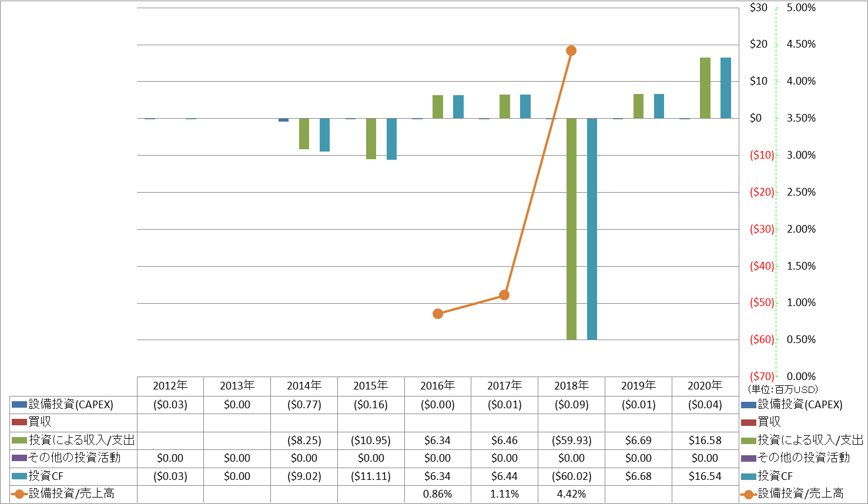Select 設備投資(CAPEX) entry in the right-side legend

[x=792, y=405]
